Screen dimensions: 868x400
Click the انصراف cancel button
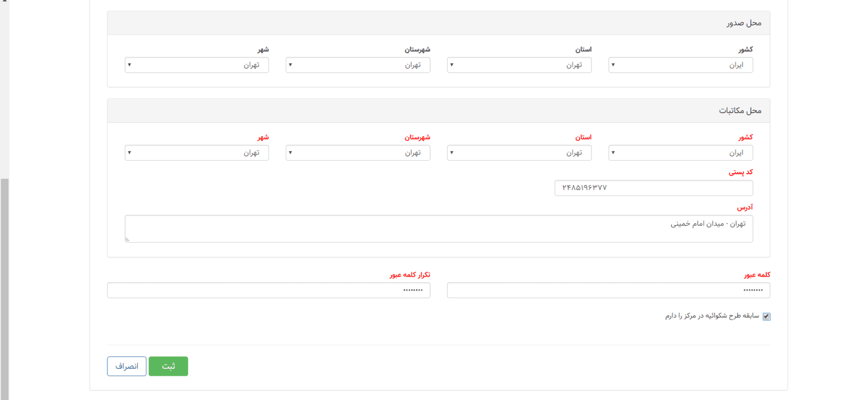coord(127,366)
